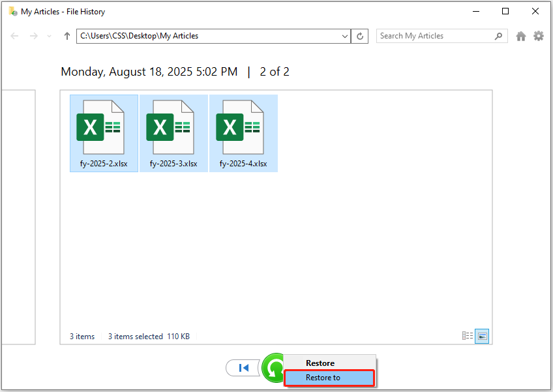Expand recent destinations chevron next to forward arrow
The height and width of the screenshot is (392, 553).
49,36
